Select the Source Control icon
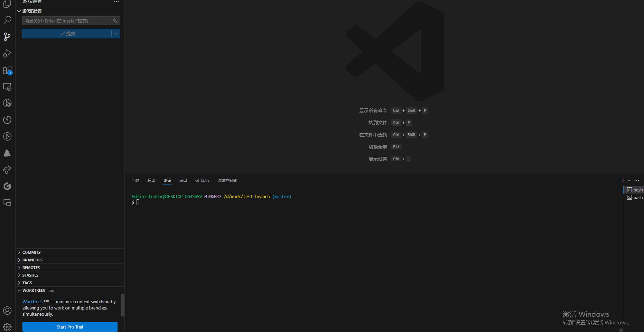Screen dimensions: 644x332 (7, 36)
